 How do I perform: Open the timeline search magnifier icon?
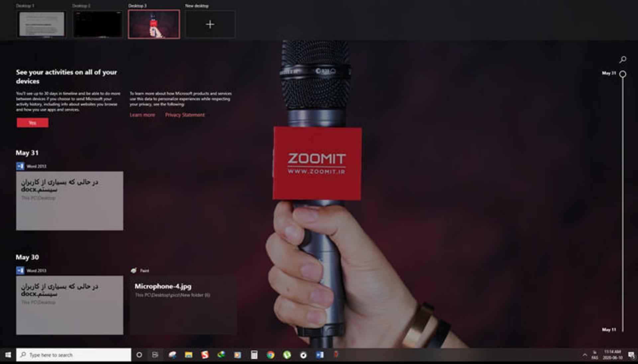pyautogui.click(x=623, y=59)
